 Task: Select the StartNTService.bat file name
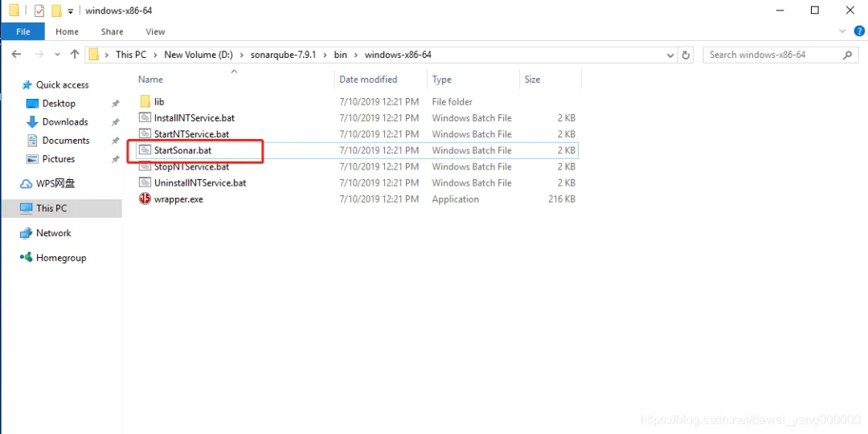tap(191, 134)
